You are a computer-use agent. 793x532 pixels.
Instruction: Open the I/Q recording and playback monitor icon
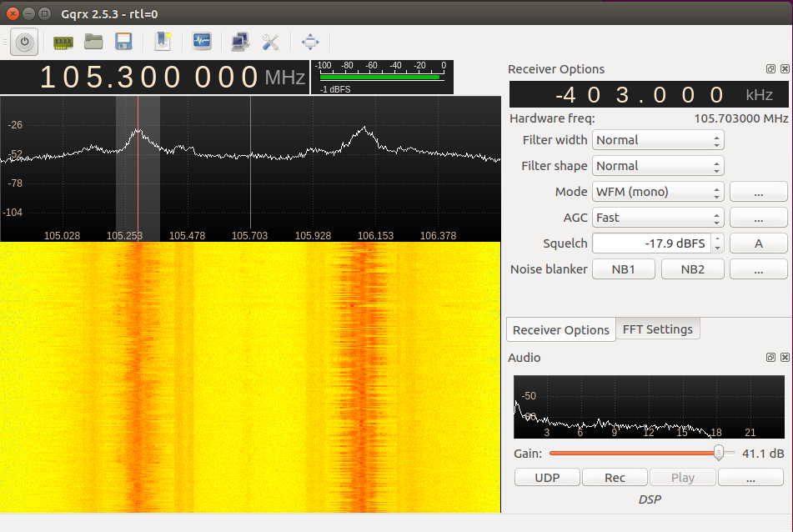[x=202, y=41]
